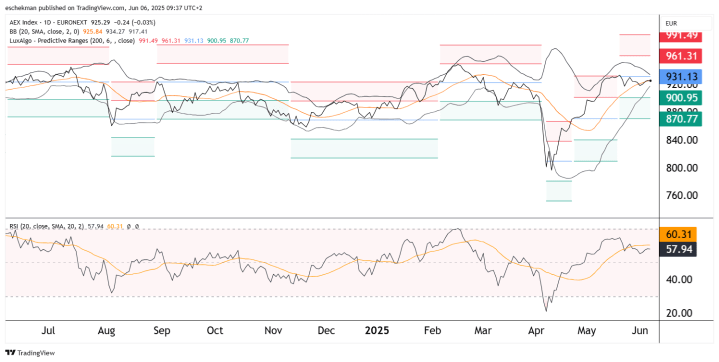Click the Nov label on time axis
This screenshot has width=719, height=362.
click(273, 330)
